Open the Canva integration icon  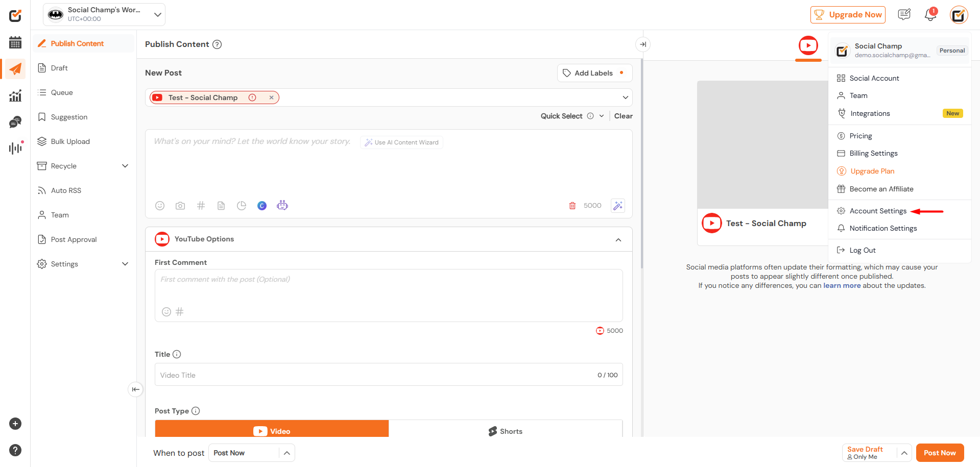point(262,206)
